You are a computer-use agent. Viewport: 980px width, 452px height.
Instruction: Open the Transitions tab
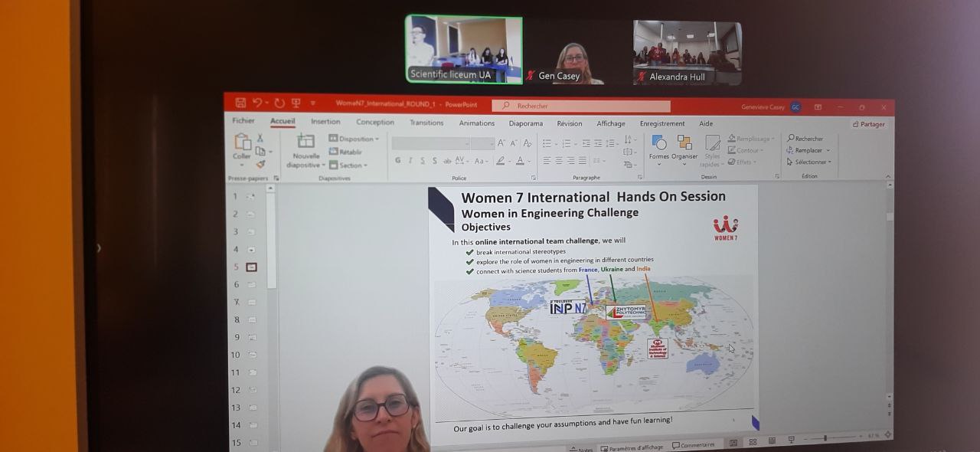(426, 123)
